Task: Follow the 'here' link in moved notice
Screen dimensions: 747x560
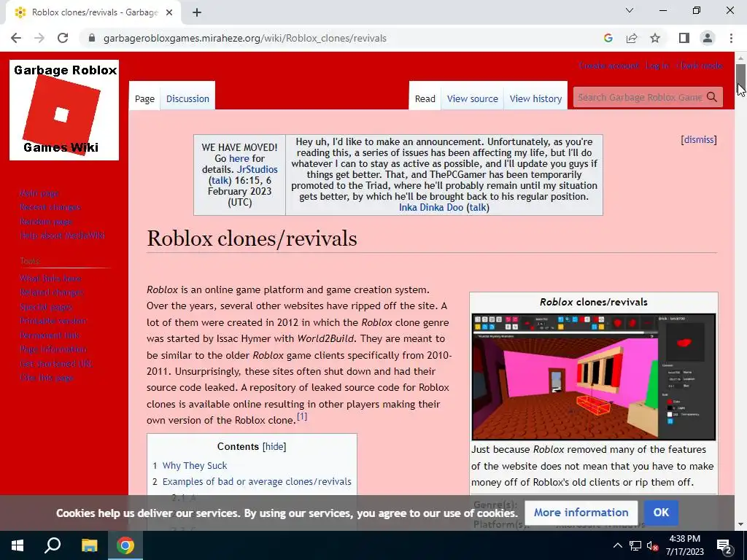Action: click(239, 158)
